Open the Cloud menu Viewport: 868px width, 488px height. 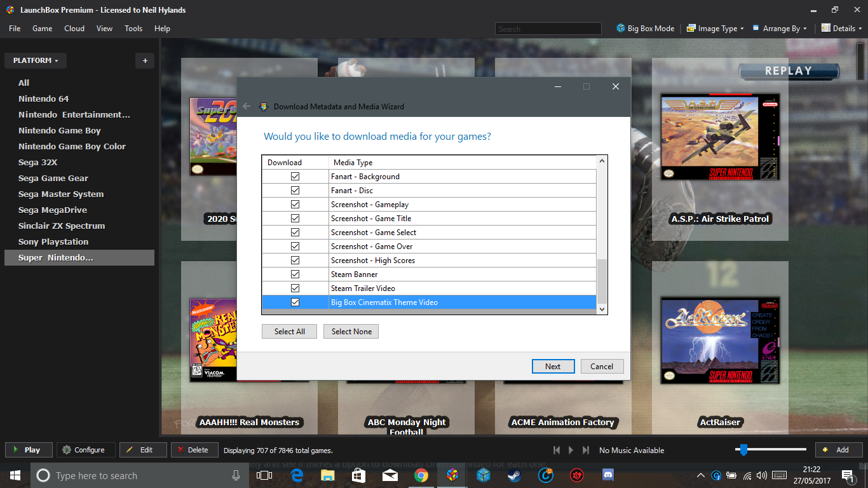point(74,29)
